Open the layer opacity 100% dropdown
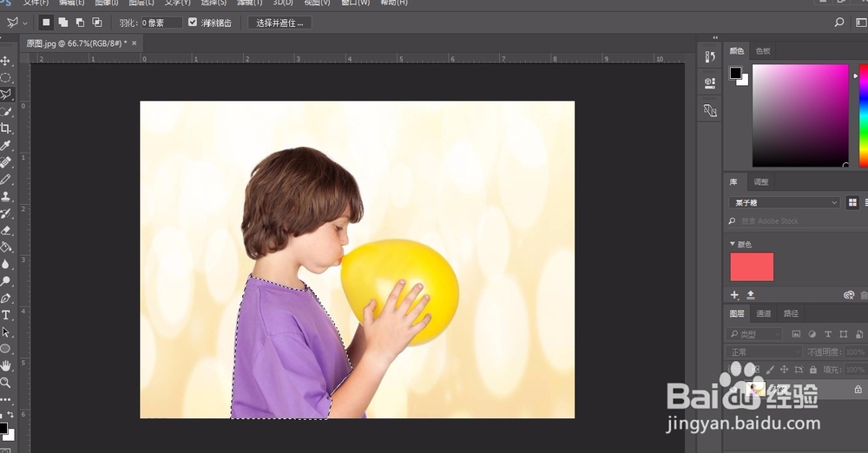 click(x=855, y=351)
